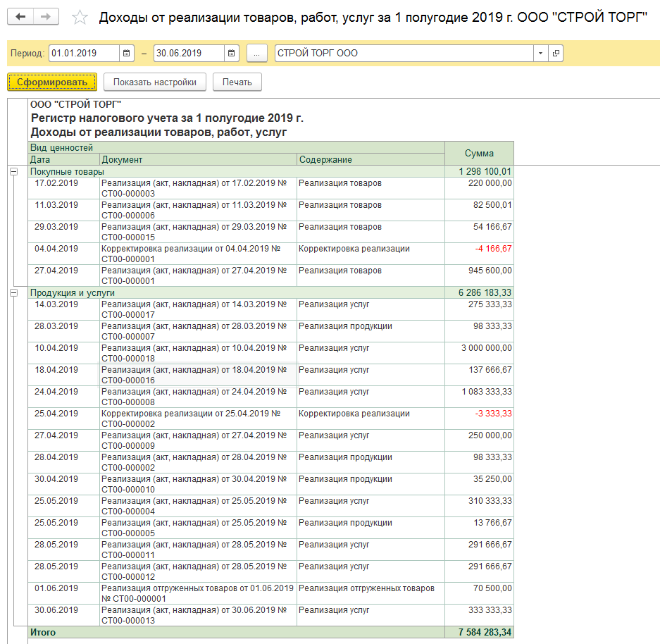Select the Покупные товары group row
Viewport: 660px width, 644px height.
(x=271, y=171)
